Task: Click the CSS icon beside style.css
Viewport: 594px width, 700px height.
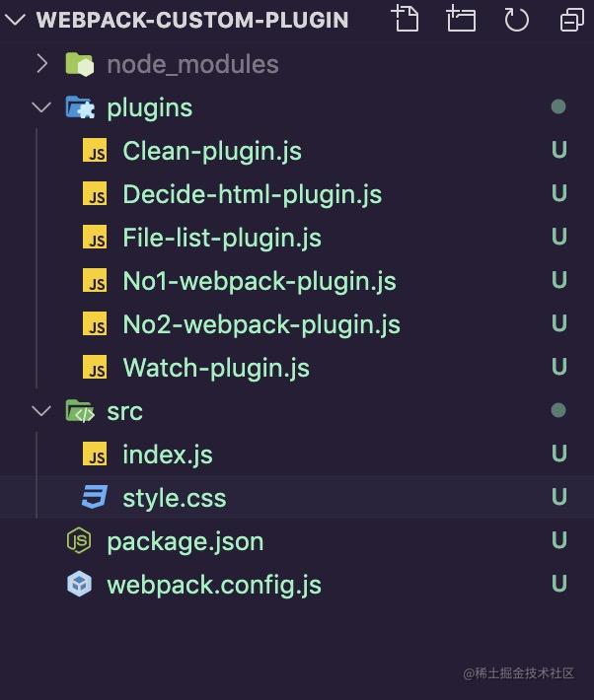Action: tap(95, 497)
